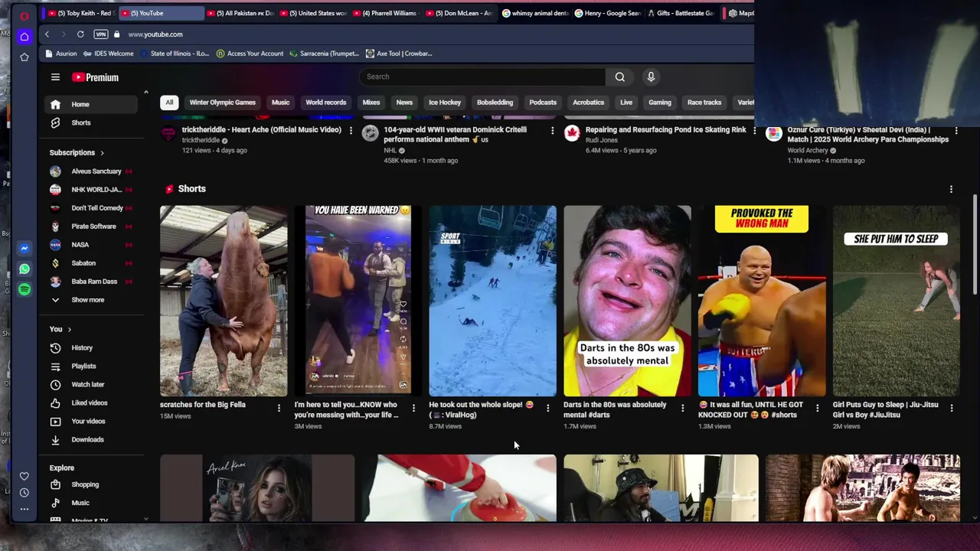Play scratches for the Big Fella short
Image resolution: width=980 pixels, height=551 pixels.
pos(224,301)
